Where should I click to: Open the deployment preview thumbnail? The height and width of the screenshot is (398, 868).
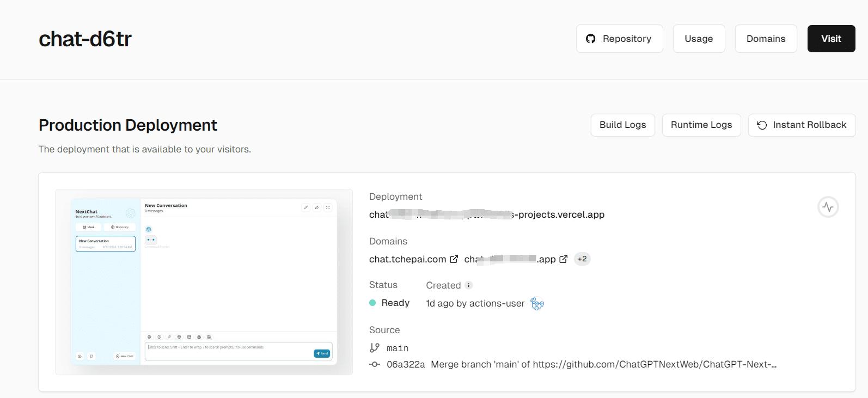click(x=204, y=282)
